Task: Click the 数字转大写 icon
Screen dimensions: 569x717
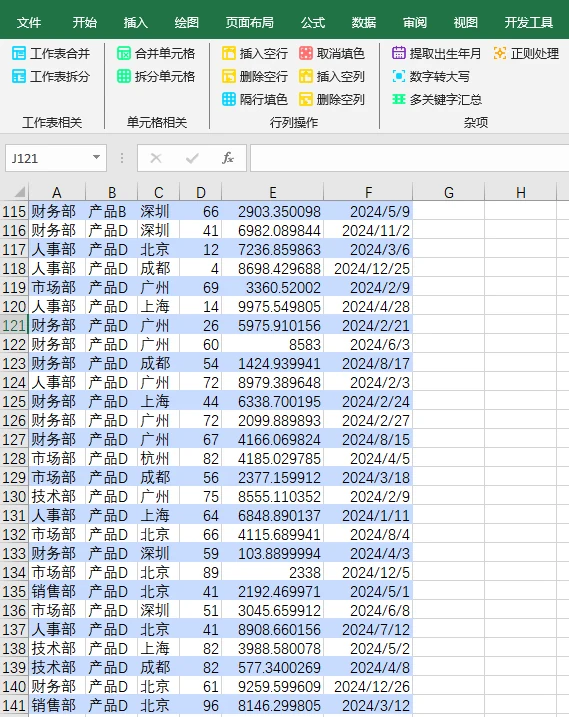Action: coord(399,76)
